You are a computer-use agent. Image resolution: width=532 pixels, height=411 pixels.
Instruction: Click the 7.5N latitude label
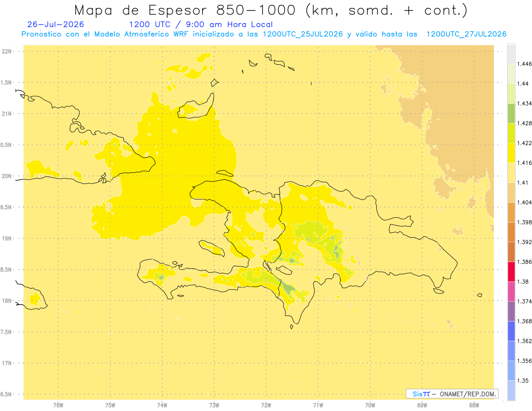(x=6, y=332)
